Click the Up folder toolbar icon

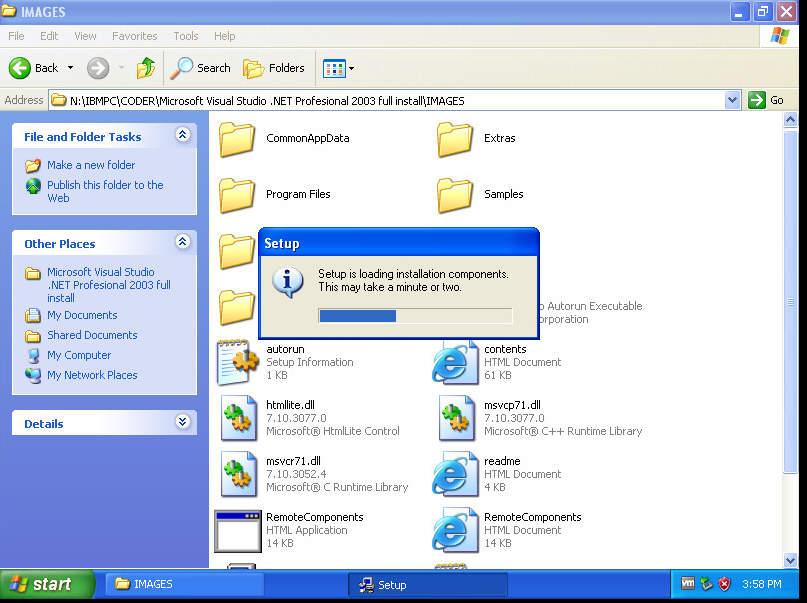[146, 68]
